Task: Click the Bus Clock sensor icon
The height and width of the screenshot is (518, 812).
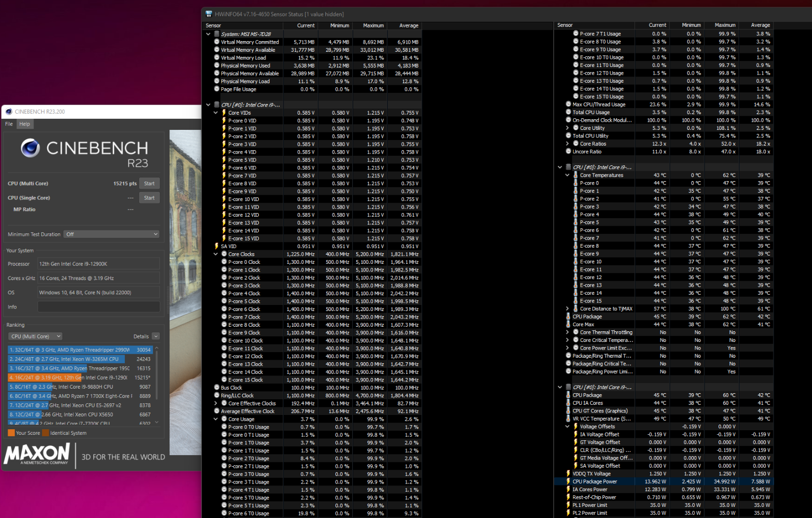Action: pyautogui.click(x=217, y=388)
